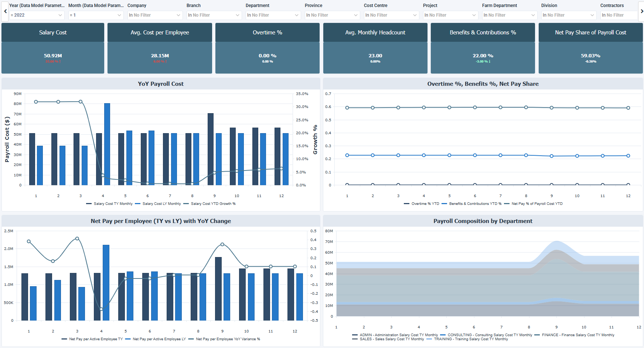Select the Salary Cost KPI card

pyautogui.click(x=53, y=48)
